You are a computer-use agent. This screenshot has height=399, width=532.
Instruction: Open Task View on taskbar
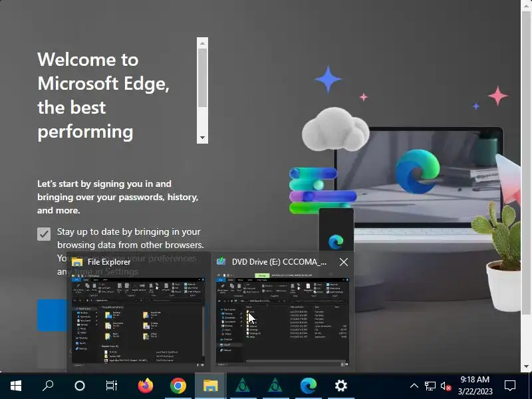coord(111,386)
